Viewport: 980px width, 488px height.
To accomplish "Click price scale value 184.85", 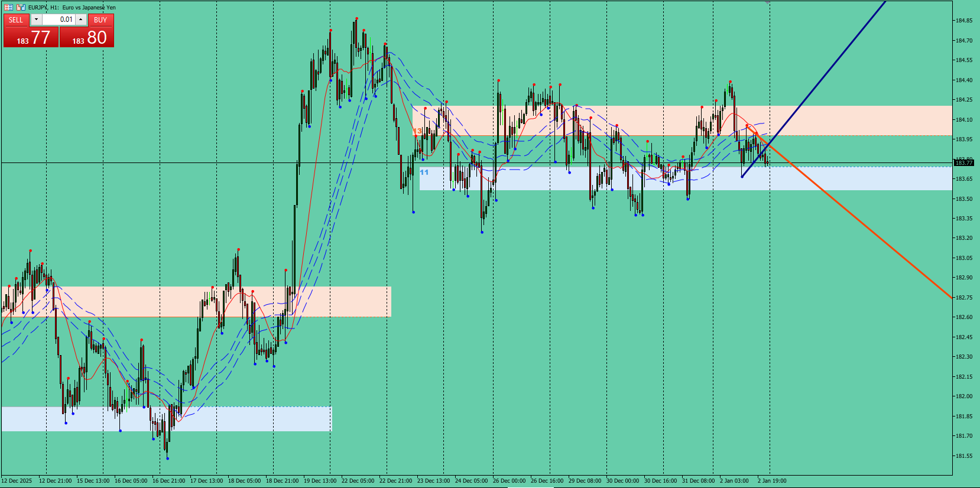I will coord(964,21).
